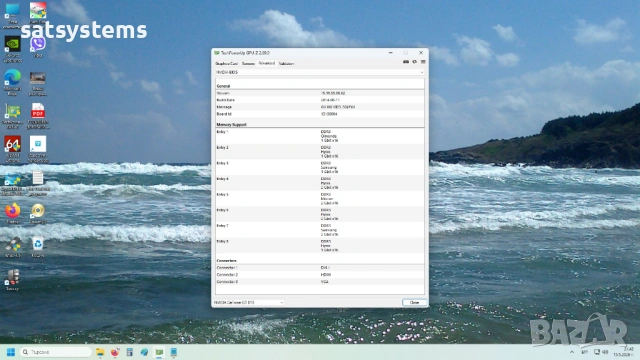Select the Connector 2 row
Image resolution: width=640 pixels, height=360 pixels.
click(320, 275)
